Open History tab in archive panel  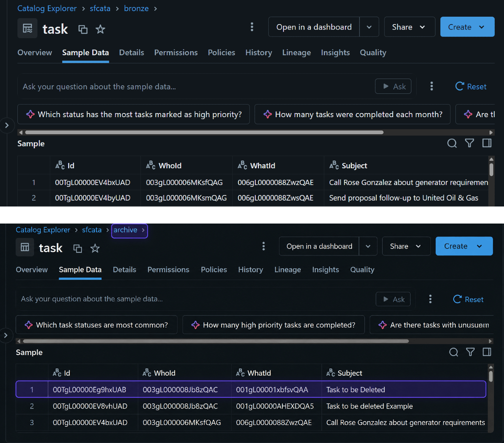251,270
